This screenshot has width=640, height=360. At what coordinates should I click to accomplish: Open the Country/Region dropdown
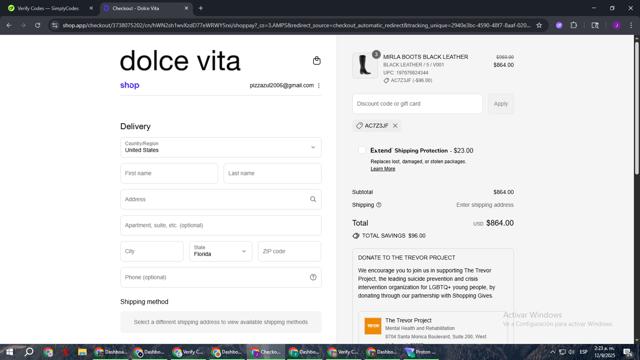tap(221, 147)
